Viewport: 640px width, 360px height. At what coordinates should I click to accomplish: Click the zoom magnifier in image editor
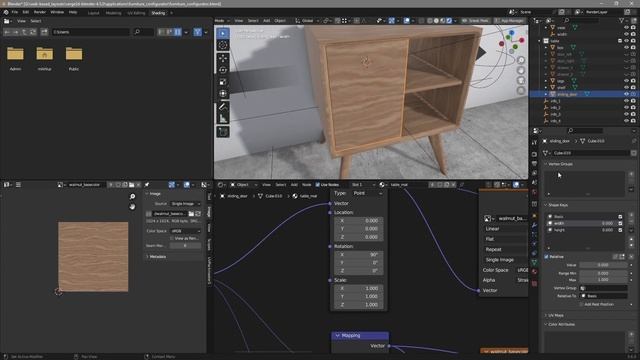point(132,197)
